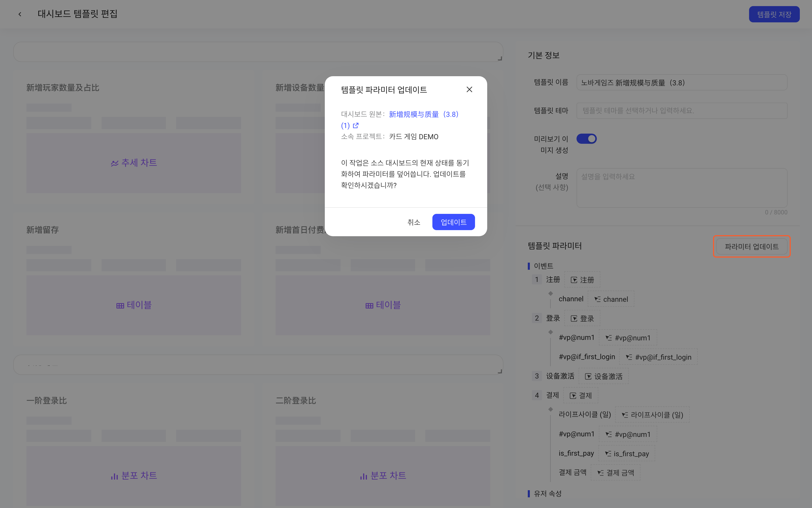This screenshot has width=812, height=508.
Task: Click the 유저 속성 section heading
Action: point(548,494)
